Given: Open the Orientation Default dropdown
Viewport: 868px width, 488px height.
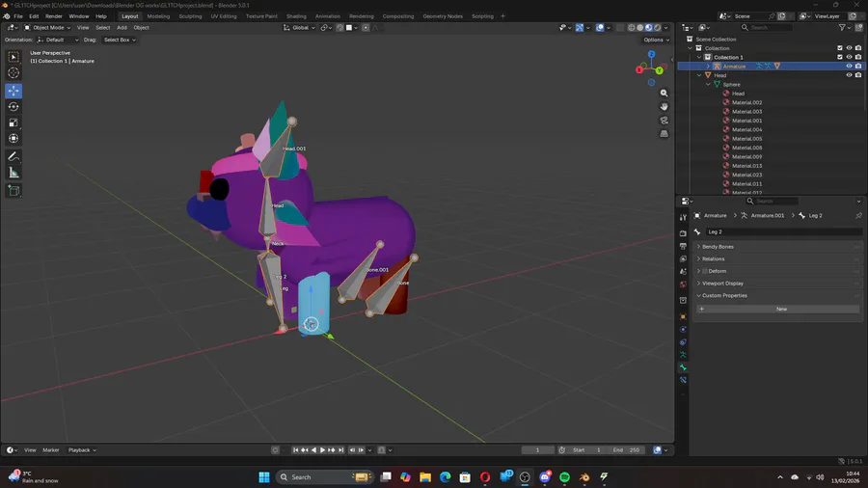Looking at the screenshot, I should [58, 40].
